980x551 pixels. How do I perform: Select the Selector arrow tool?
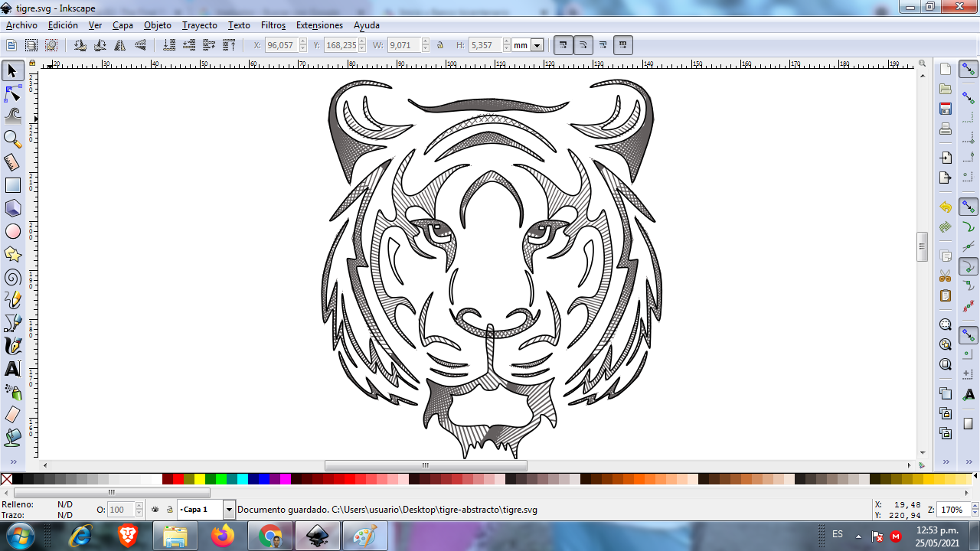pyautogui.click(x=12, y=71)
